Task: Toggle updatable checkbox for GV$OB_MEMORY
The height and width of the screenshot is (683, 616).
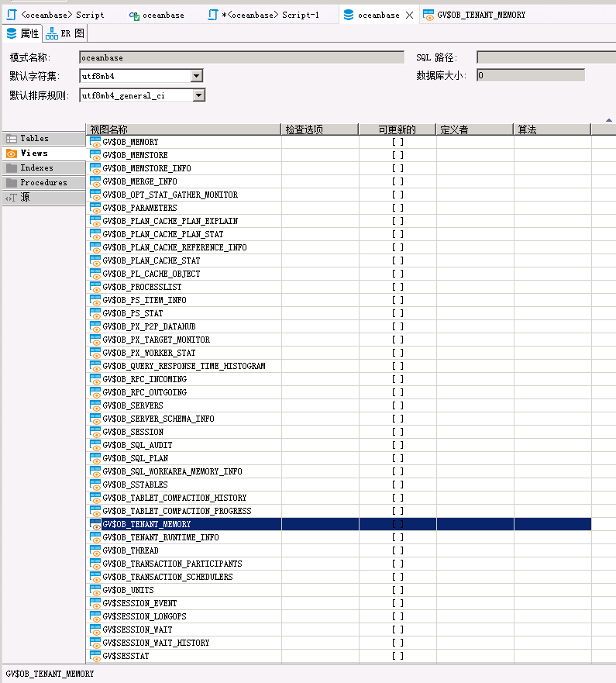Action: click(397, 142)
